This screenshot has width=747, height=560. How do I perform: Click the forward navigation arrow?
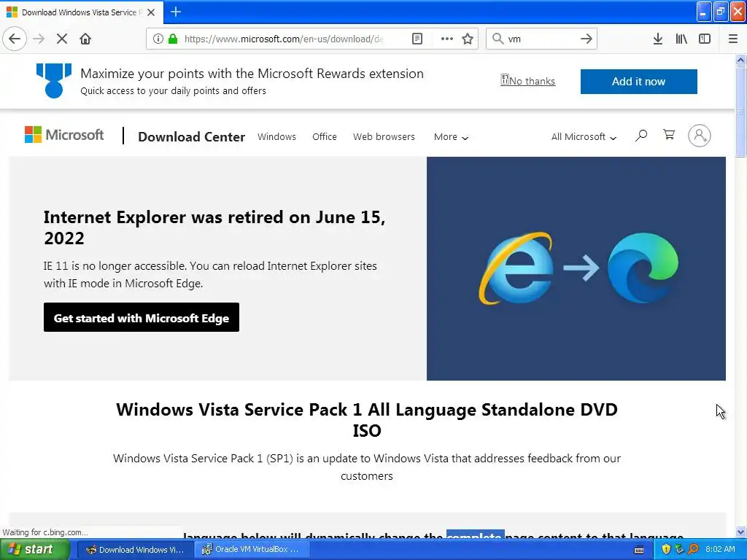coord(39,39)
